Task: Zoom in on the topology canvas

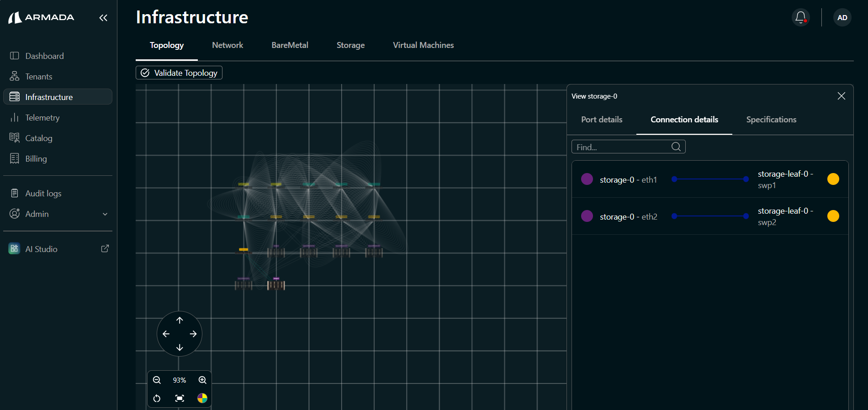Action: [x=202, y=380]
